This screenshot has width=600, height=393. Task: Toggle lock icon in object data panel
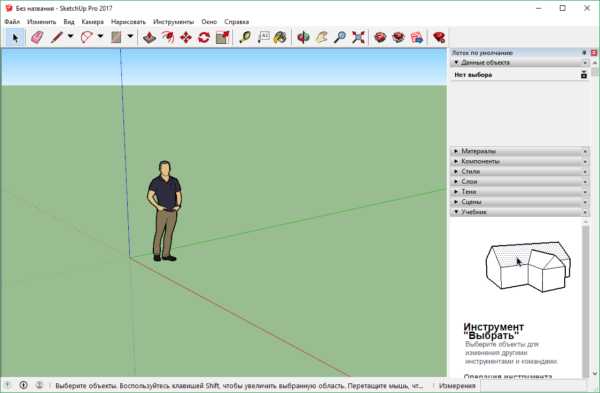pyautogui.click(x=584, y=75)
